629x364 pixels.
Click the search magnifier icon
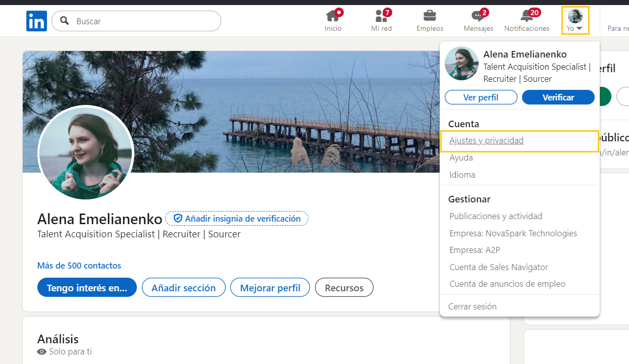[65, 21]
